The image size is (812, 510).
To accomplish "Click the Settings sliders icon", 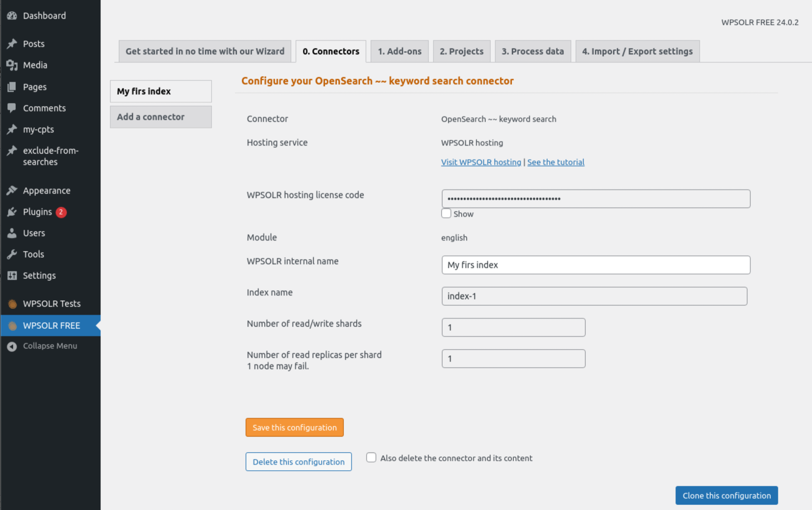I will point(12,275).
